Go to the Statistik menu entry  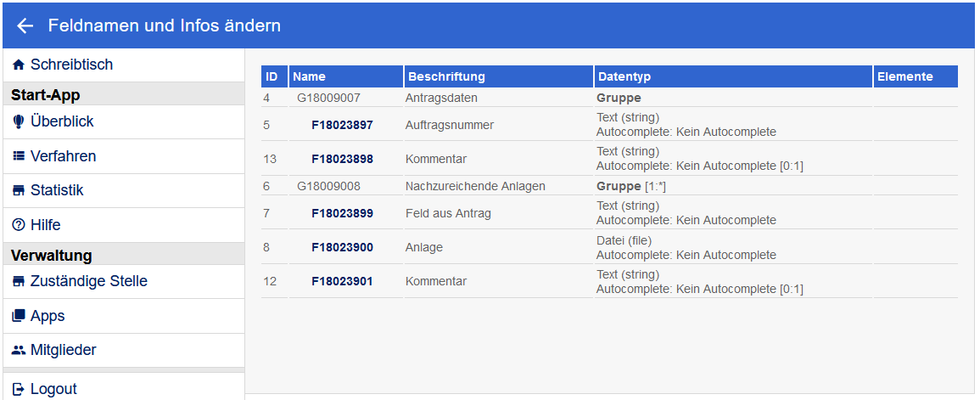(x=57, y=190)
